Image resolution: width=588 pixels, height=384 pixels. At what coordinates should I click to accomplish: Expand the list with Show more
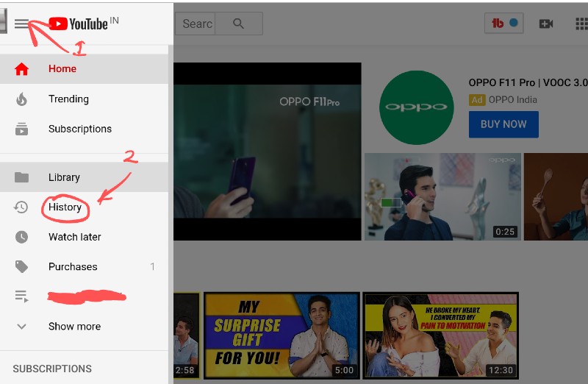tap(84, 326)
